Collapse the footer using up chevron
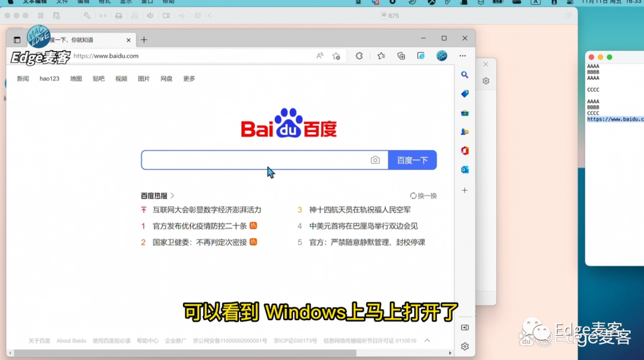This screenshot has width=644, height=360. tap(427, 340)
